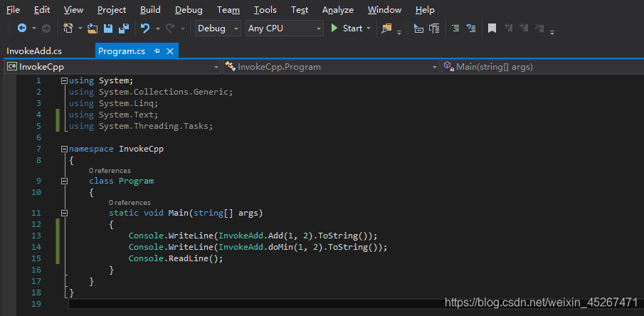Click the Comment out selected lines icon
Screen dimensions: 644x316
(455, 28)
